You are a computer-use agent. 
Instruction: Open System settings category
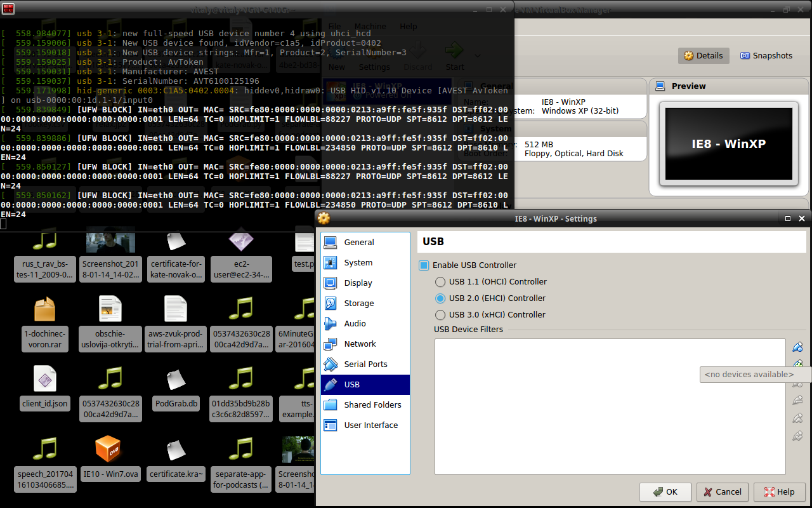pyautogui.click(x=365, y=262)
